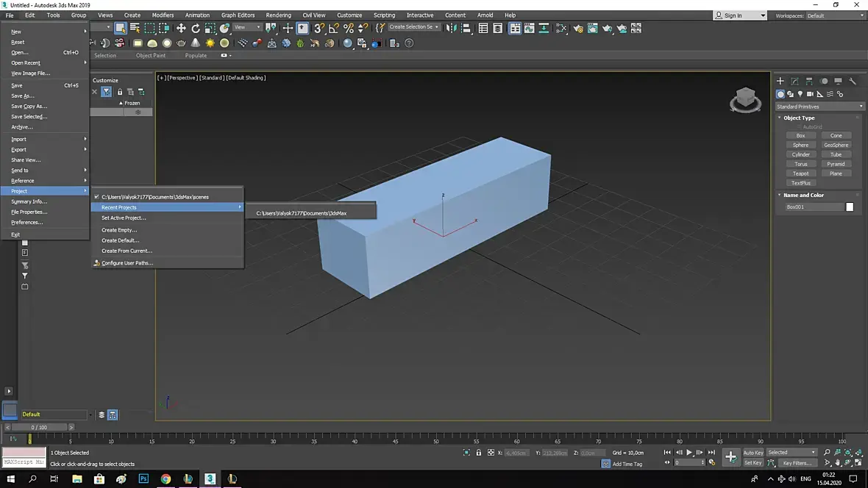Click the Rotate tool icon

(196, 29)
